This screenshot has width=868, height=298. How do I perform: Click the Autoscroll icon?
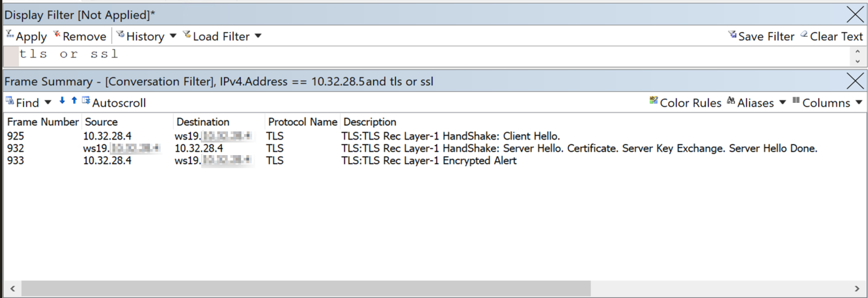(86, 100)
